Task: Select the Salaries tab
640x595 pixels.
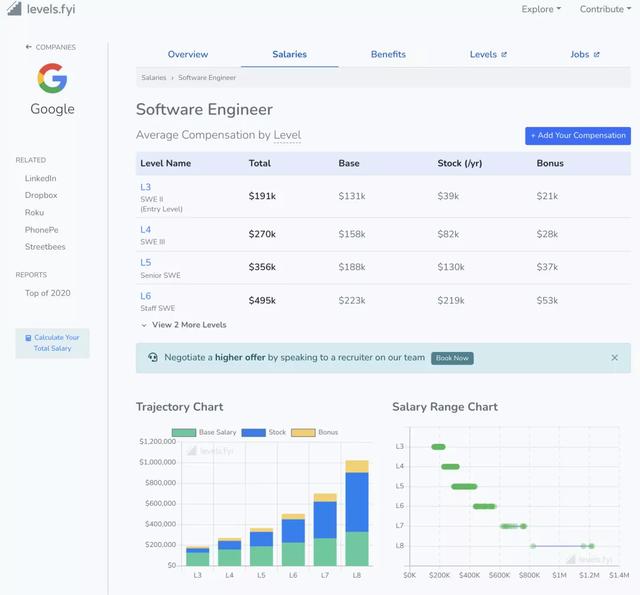Action: coord(289,54)
